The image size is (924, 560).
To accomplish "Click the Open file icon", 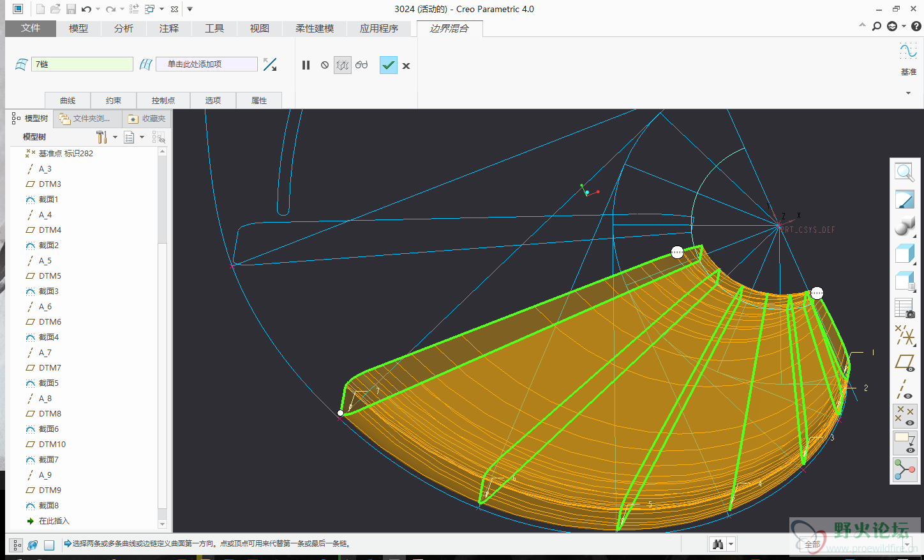I will pos(56,9).
